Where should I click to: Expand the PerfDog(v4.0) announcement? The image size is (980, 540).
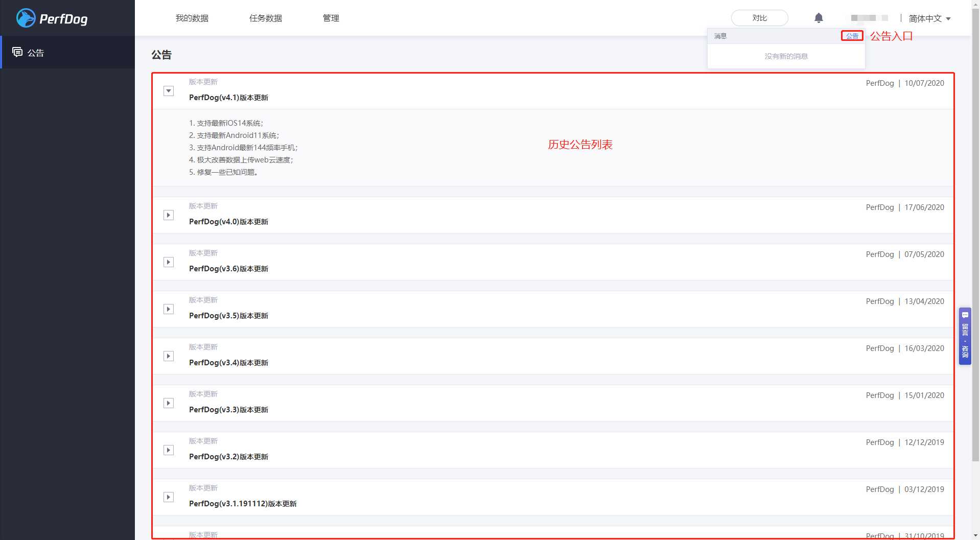click(x=169, y=215)
